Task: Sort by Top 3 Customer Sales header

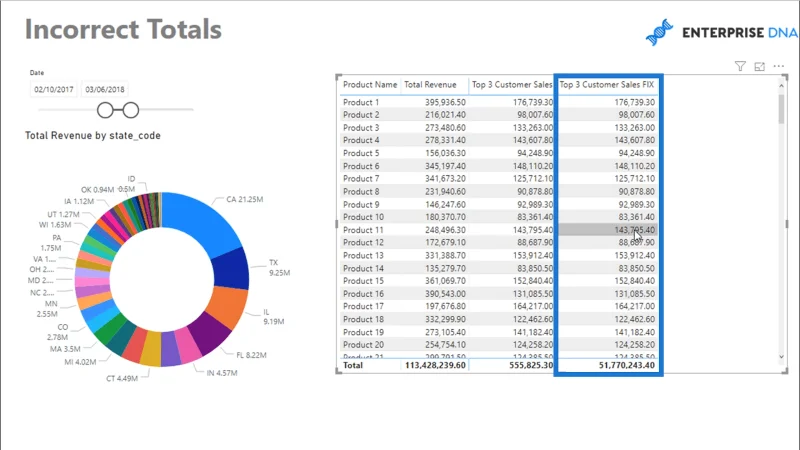Action: tap(512, 85)
